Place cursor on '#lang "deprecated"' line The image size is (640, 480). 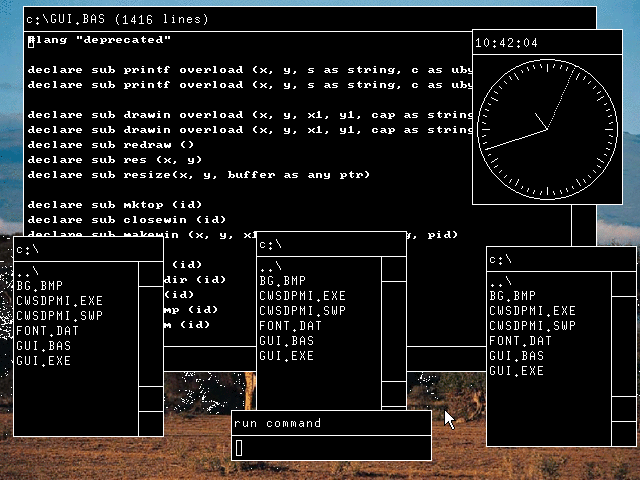(99, 40)
